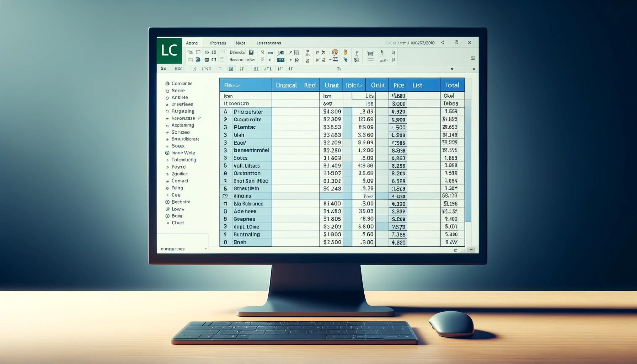Click the X icon beside Lowiw

[167, 209]
